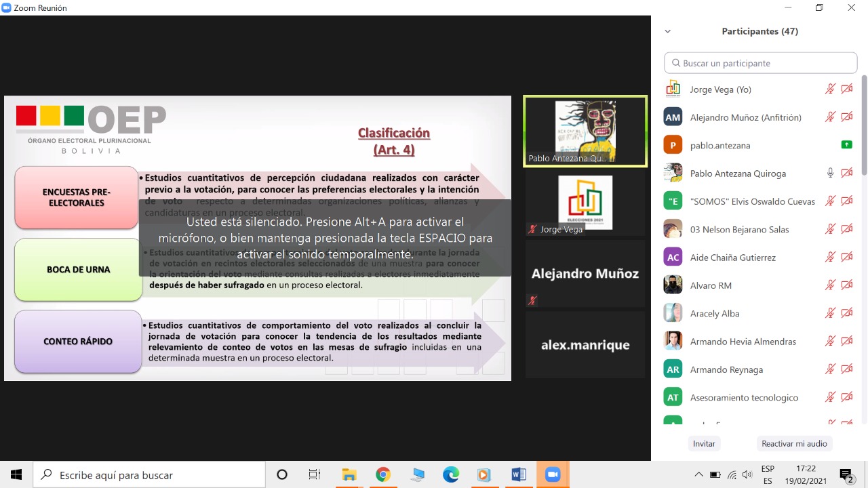This screenshot has height=488, width=868.
Task: Toggle Jorge Vega (Yo) muted microphone icon
Action: [830, 89]
